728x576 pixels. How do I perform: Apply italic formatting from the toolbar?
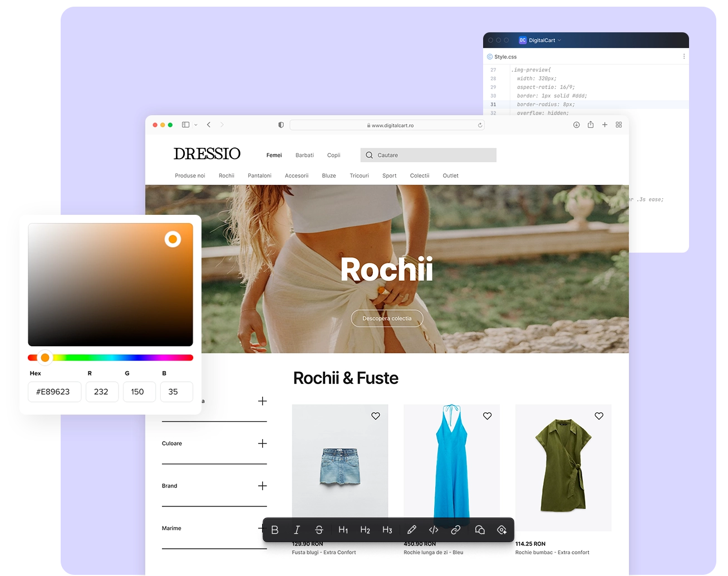pos(297,530)
